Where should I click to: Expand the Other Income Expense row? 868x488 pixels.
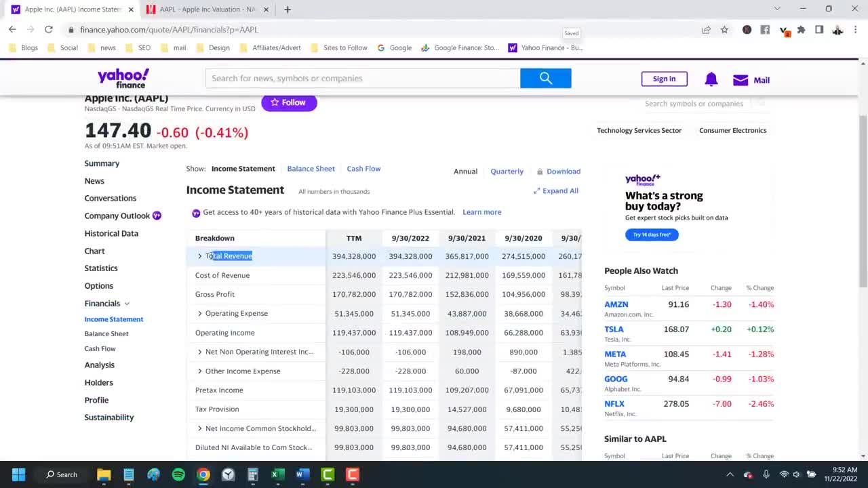[199, 371]
